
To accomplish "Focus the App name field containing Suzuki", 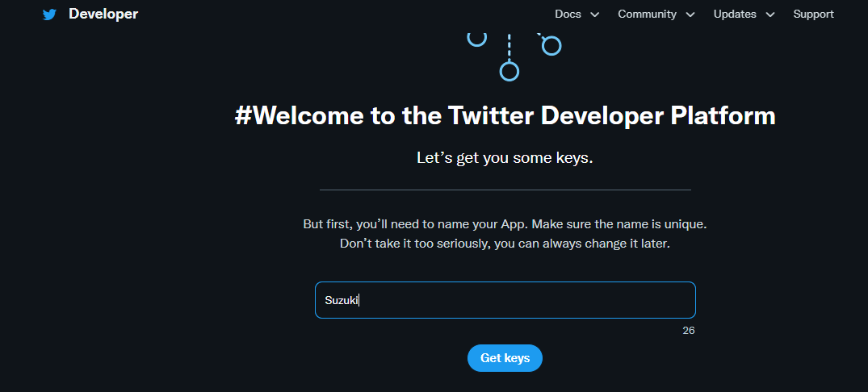I will 505,300.
